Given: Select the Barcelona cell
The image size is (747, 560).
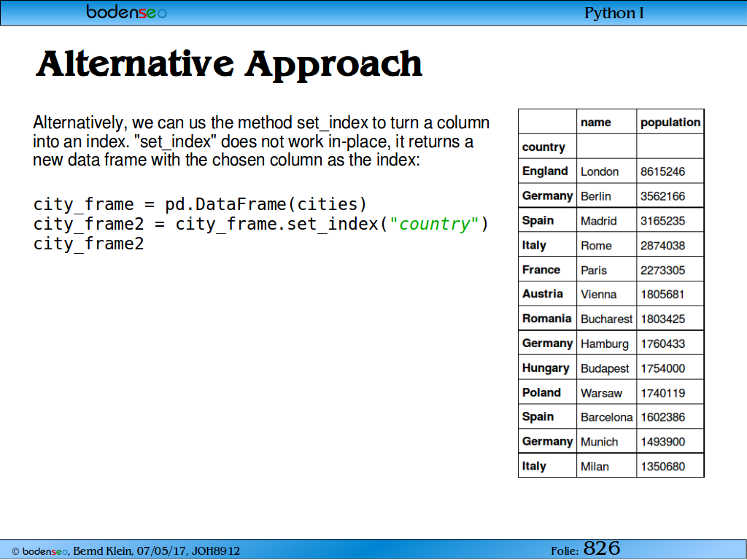Looking at the screenshot, I should coord(606,417).
